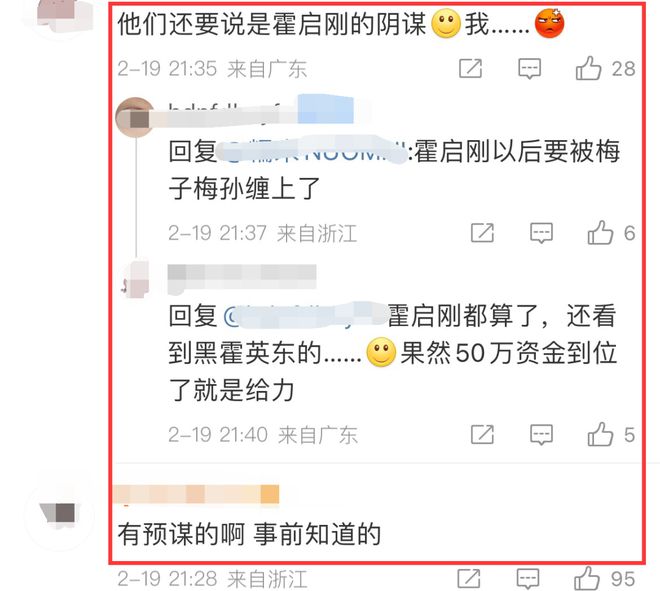Like the 21:40 Guangdong reply with 5 likes

(x=600, y=434)
